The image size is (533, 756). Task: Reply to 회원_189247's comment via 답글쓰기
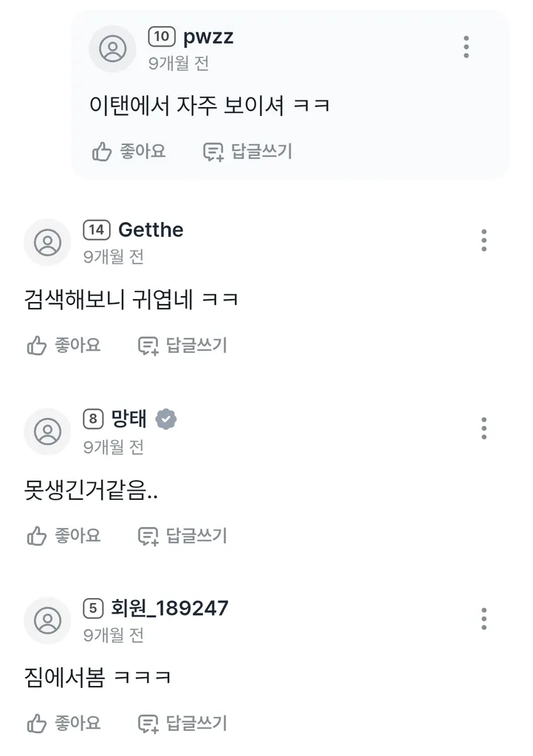(x=183, y=723)
